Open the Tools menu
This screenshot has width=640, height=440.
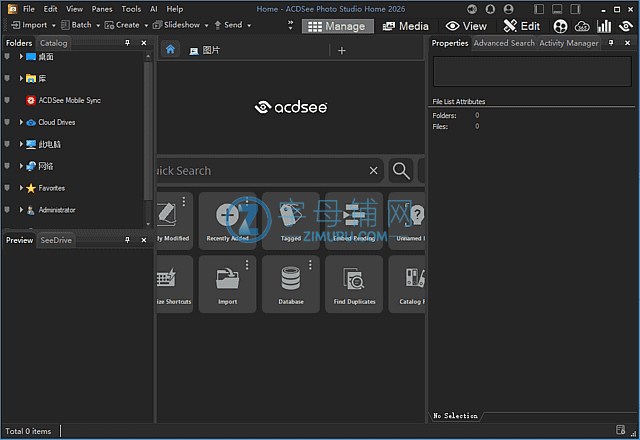(131, 9)
